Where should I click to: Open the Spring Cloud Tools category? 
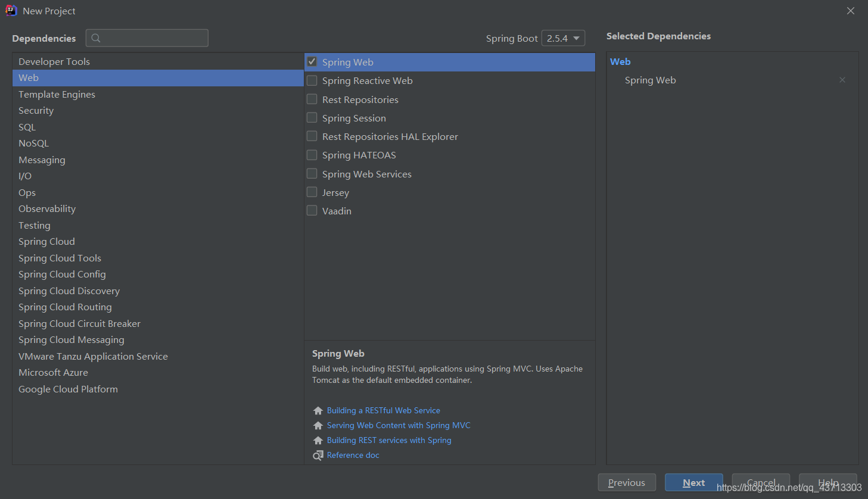(x=158, y=258)
